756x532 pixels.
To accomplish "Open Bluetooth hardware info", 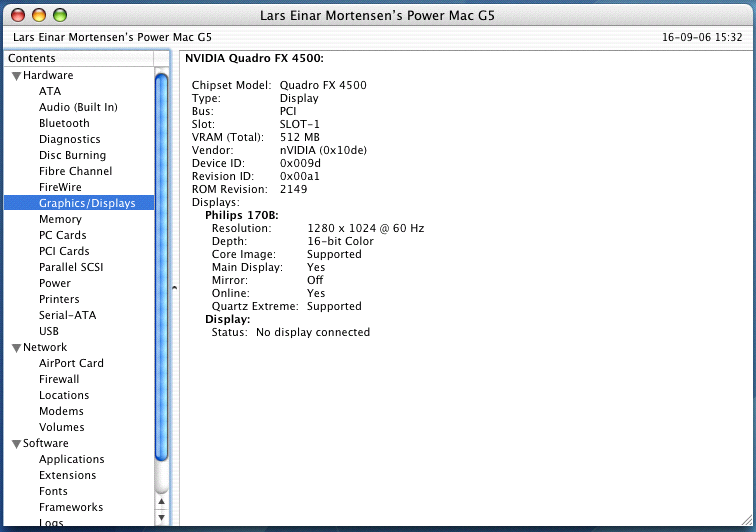I will point(64,123).
